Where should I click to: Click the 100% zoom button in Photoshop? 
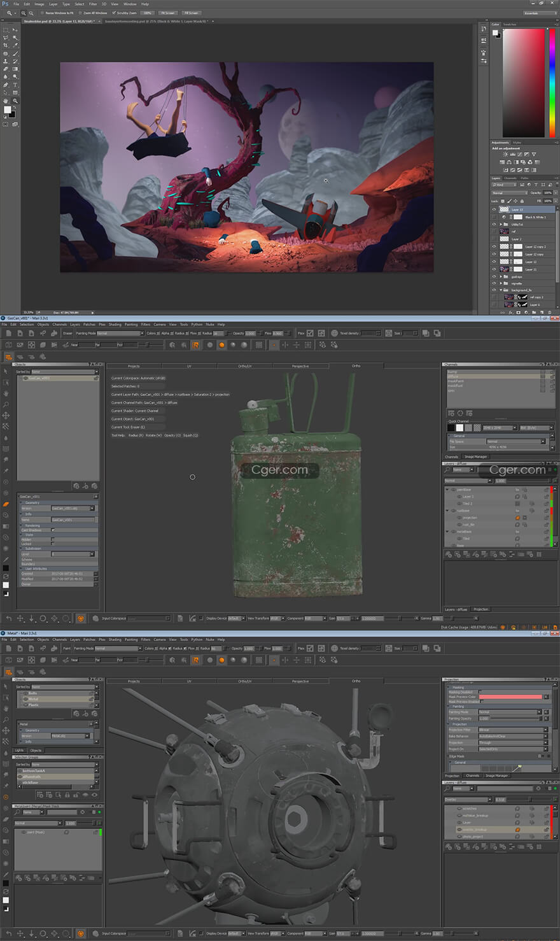point(147,13)
